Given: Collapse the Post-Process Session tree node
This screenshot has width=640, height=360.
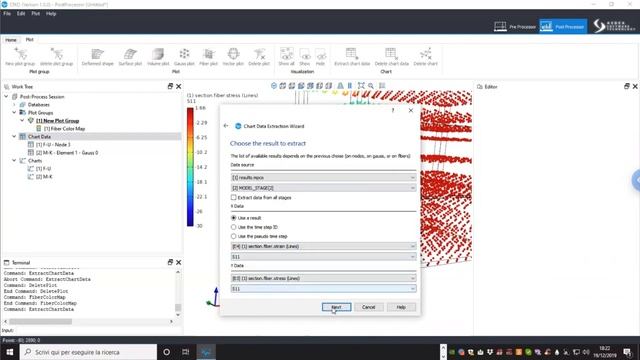Looking at the screenshot, I should coord(6,97).
